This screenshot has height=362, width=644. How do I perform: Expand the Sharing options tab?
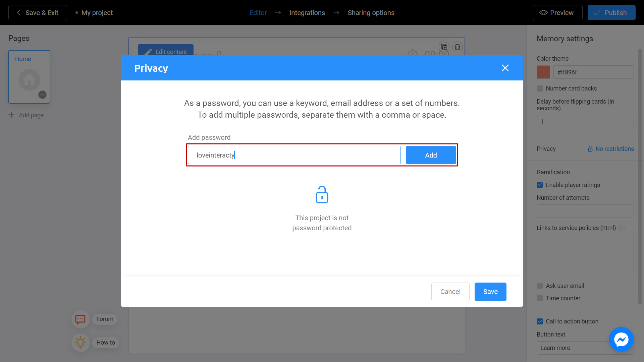click(371, 13)
